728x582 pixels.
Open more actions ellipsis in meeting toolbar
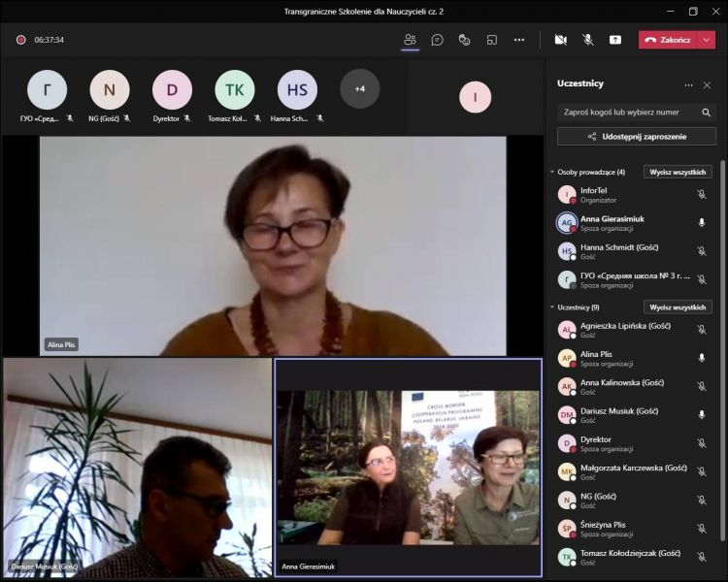(x=519, y=40)
